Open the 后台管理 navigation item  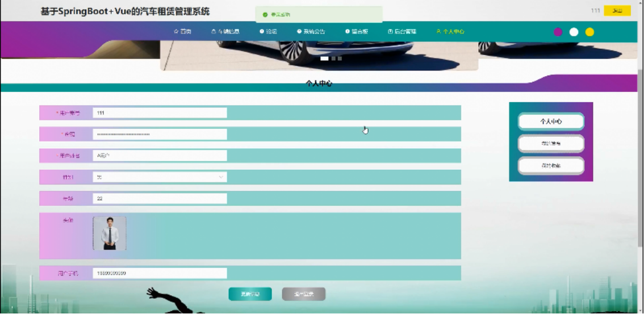402,32
